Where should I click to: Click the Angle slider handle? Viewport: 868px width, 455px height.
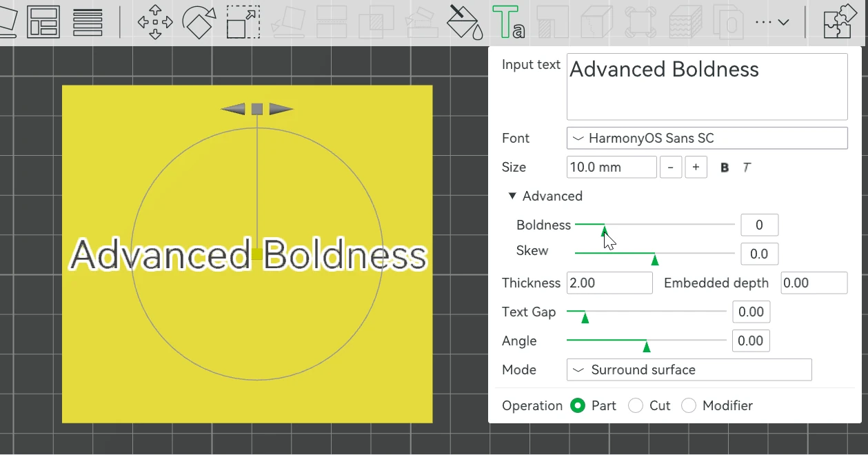tap(647, 346)
